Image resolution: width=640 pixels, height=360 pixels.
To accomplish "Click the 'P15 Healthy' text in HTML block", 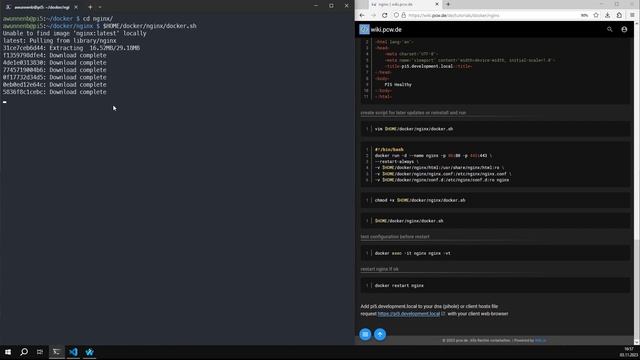I will (x=398, y=85).
